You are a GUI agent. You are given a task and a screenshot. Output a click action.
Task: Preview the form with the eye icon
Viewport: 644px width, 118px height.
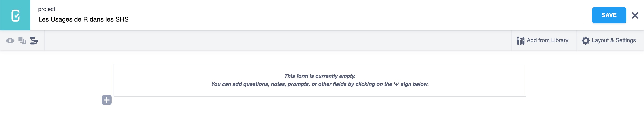pos(10,41)
